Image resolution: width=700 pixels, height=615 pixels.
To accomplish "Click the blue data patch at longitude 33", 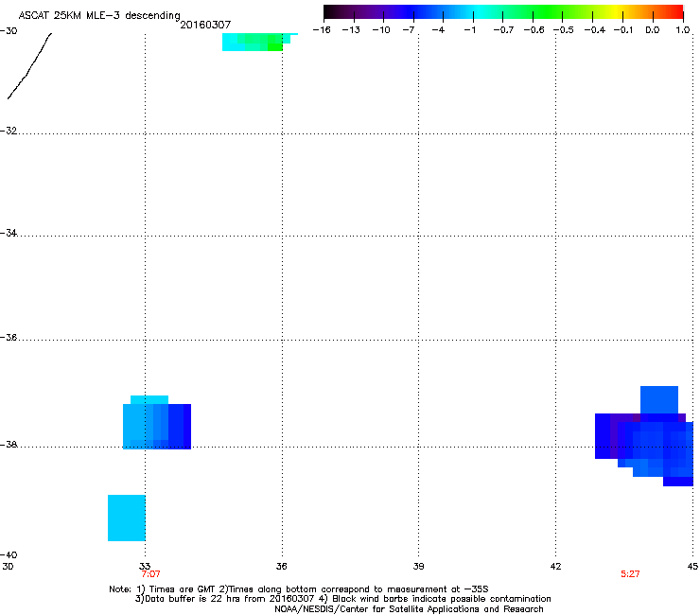I will [x=157, y=424].
